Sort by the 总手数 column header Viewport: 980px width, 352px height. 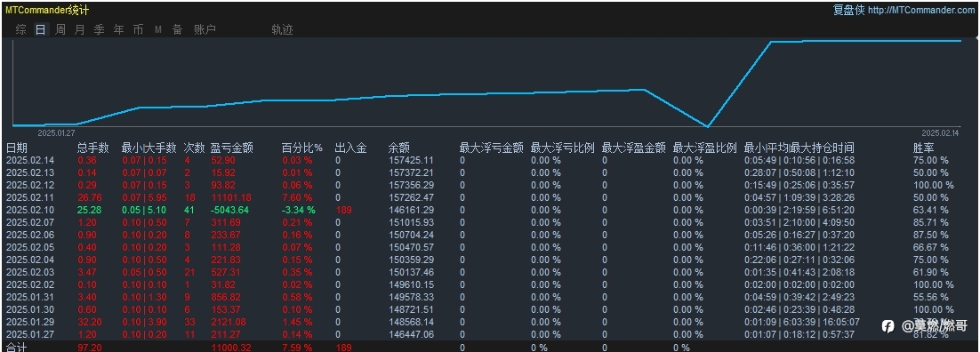(x=93, y=148)
